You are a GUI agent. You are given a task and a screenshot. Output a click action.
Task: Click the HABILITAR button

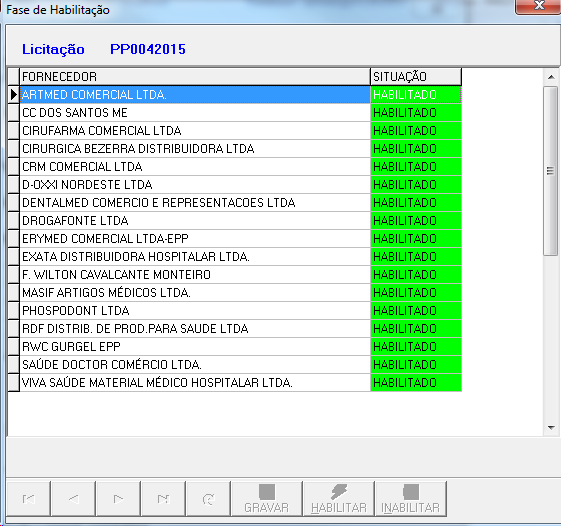pyautogui.click(x=339, y=498)
